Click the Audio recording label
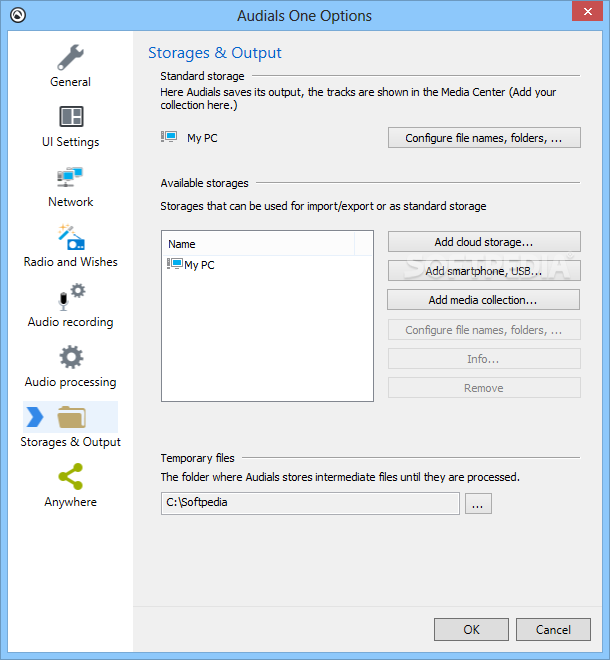Screen dimensions: 610x660 [71, 322]
